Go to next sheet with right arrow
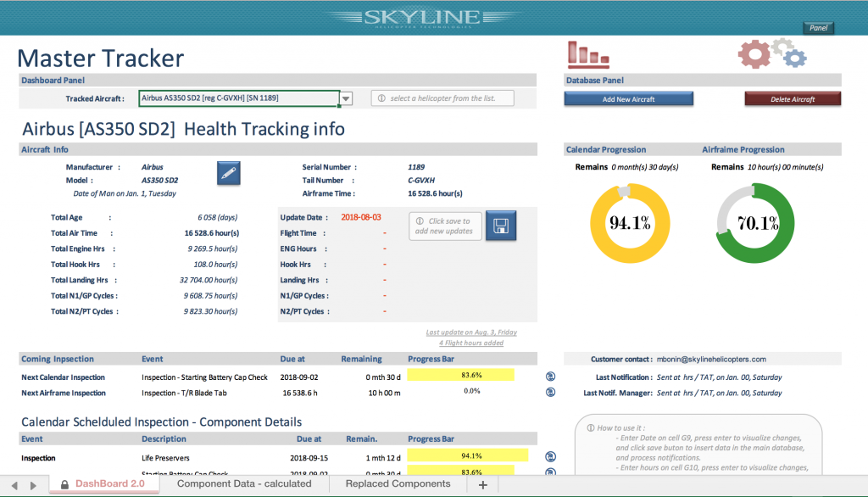The image size is (868, 497). tap(33, 485)
